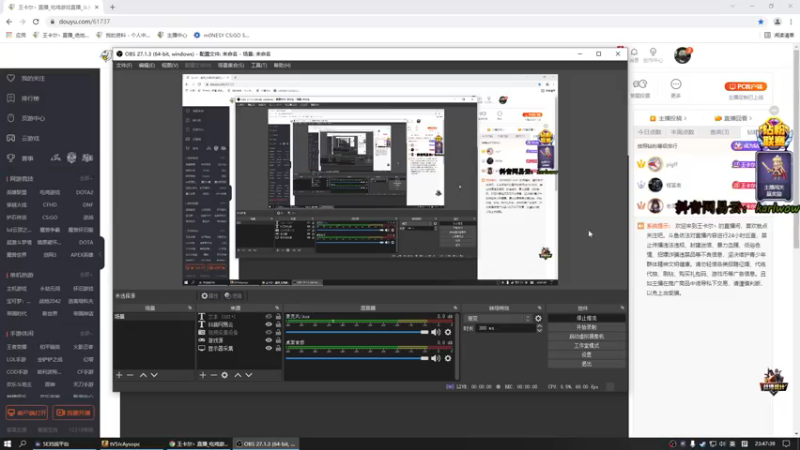
Task: Click the 更多 ellipsis icon on Douyu page
Action: click(676, 84)
